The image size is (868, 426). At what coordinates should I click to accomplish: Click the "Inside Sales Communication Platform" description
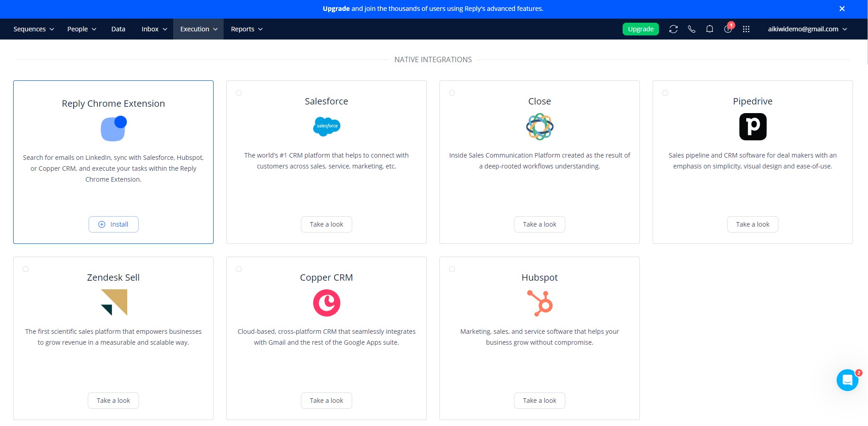click(x=540, y=161)
